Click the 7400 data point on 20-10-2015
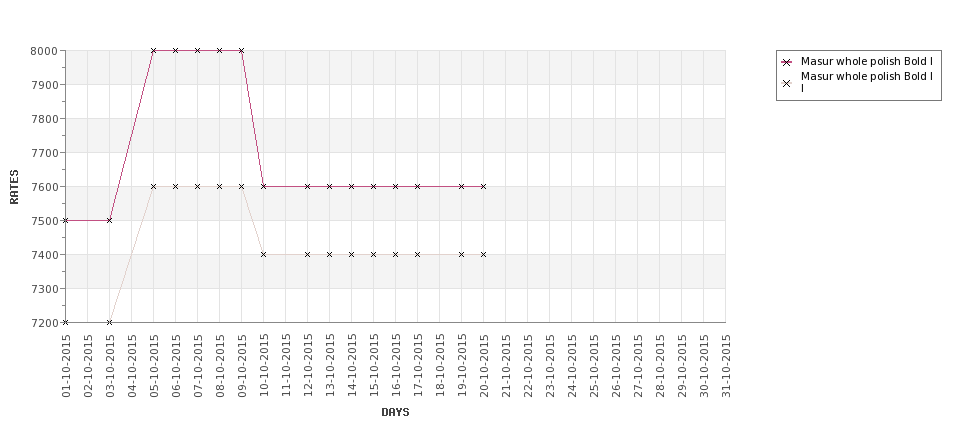Image resolution: width=975 pixels, height=429 pixels. (x=483, y=254)
